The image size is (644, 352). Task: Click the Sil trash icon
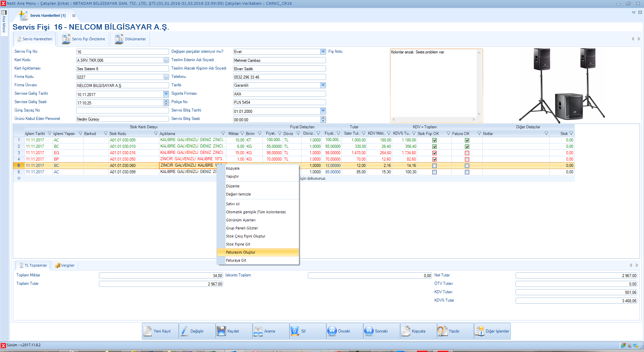(x=295, y=331)
